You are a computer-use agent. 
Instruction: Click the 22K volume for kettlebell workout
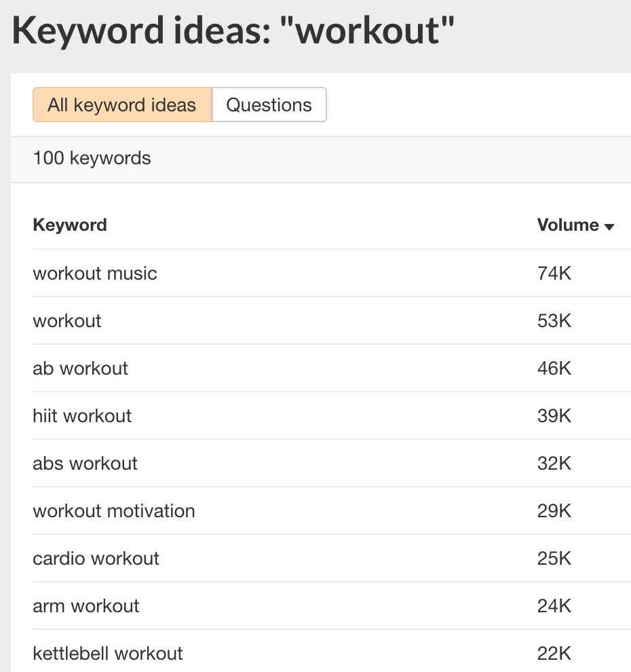point(552,653)
